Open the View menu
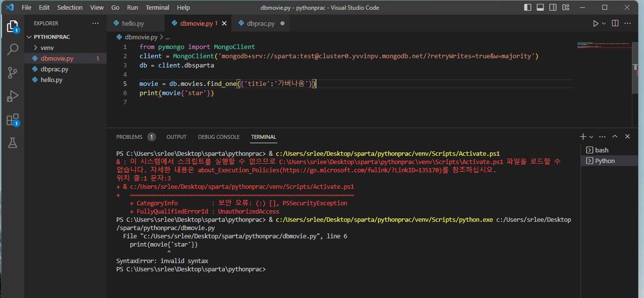 [97, 8]
